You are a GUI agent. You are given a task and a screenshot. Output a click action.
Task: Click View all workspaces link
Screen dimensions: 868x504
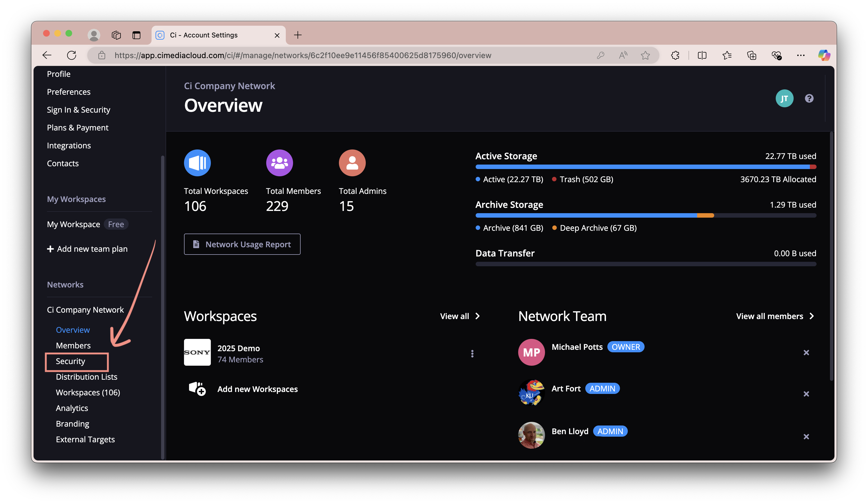(460, 316)
